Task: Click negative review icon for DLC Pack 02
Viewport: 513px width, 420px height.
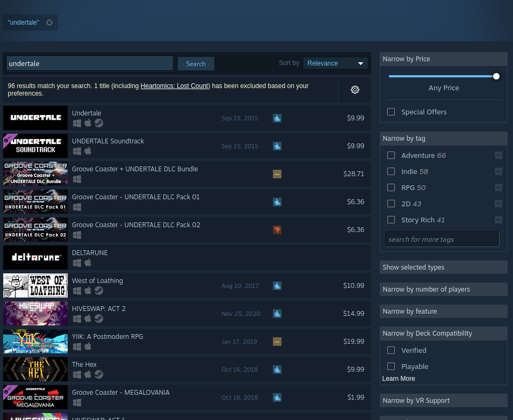Action: click(x=277, y=230)
